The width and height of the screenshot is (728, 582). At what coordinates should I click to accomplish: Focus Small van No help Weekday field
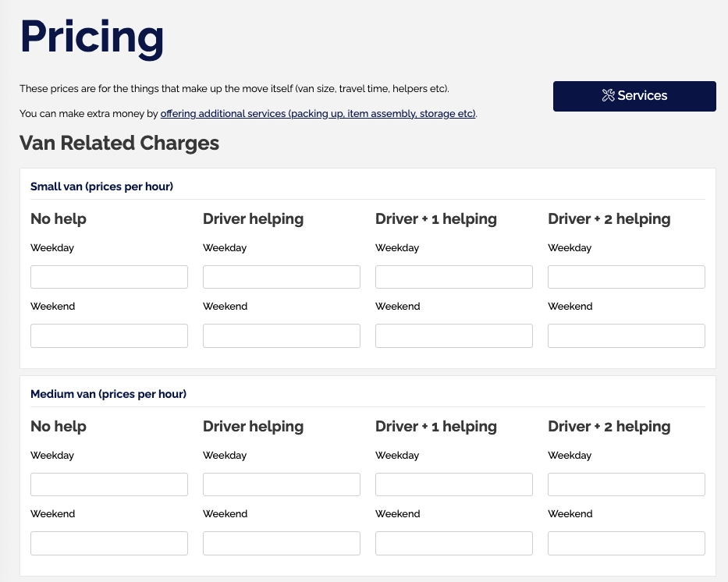(x=109, y=277)
